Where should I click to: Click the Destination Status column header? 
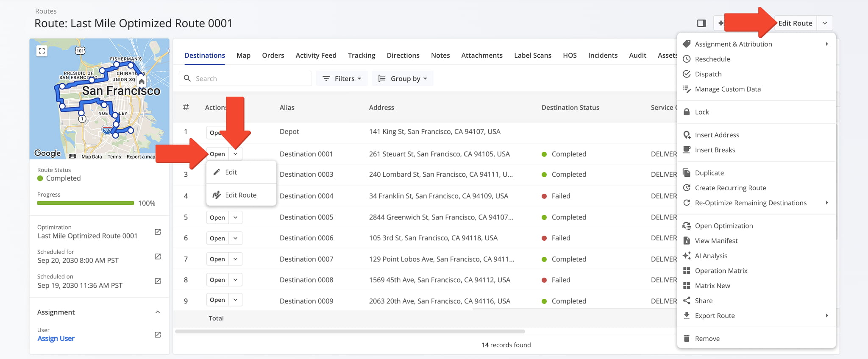tap(570, 107)
